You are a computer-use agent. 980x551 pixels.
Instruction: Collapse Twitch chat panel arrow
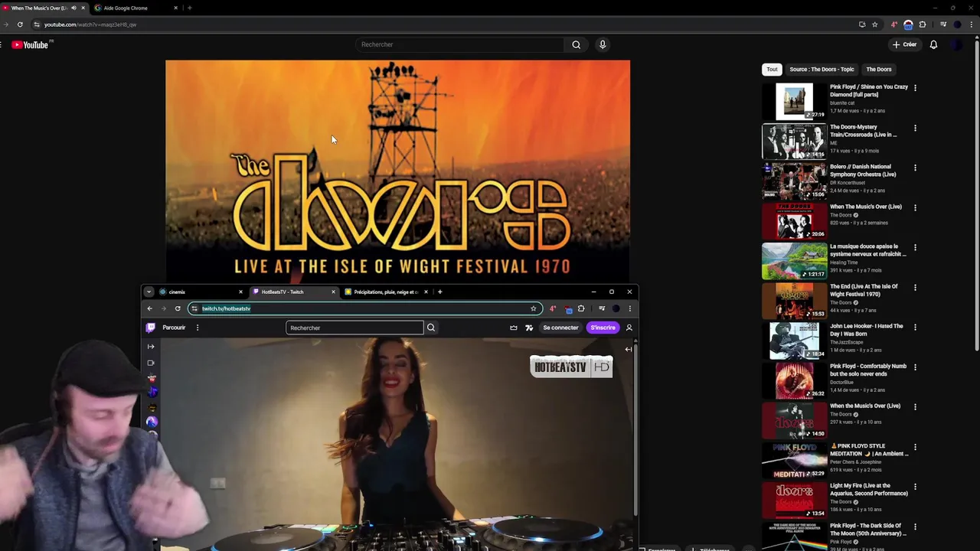click(629, 350)
